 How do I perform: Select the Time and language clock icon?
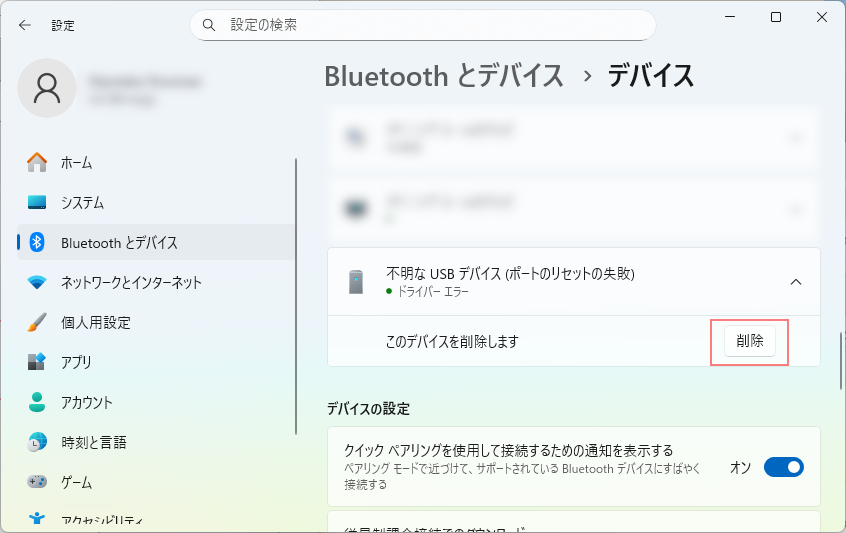37,442
